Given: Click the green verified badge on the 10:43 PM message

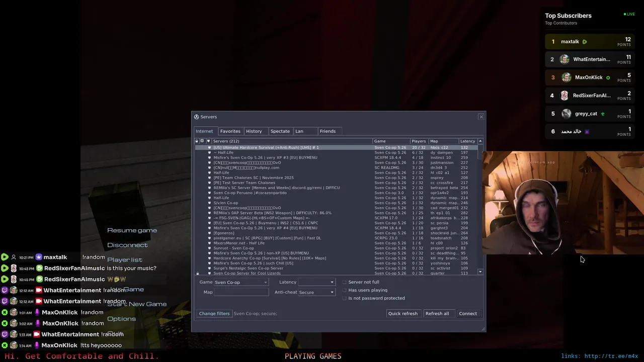Looking at the screenshot, I should 39,268.
